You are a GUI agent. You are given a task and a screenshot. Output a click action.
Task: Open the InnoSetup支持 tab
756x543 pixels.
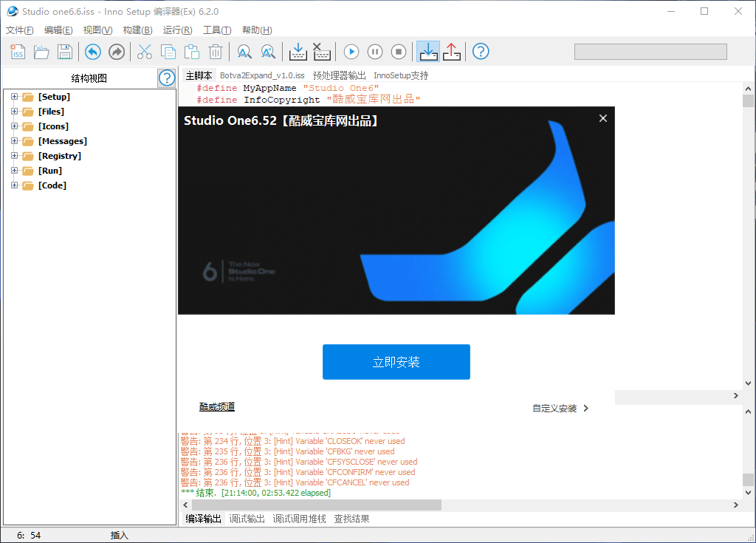point(401,75)
